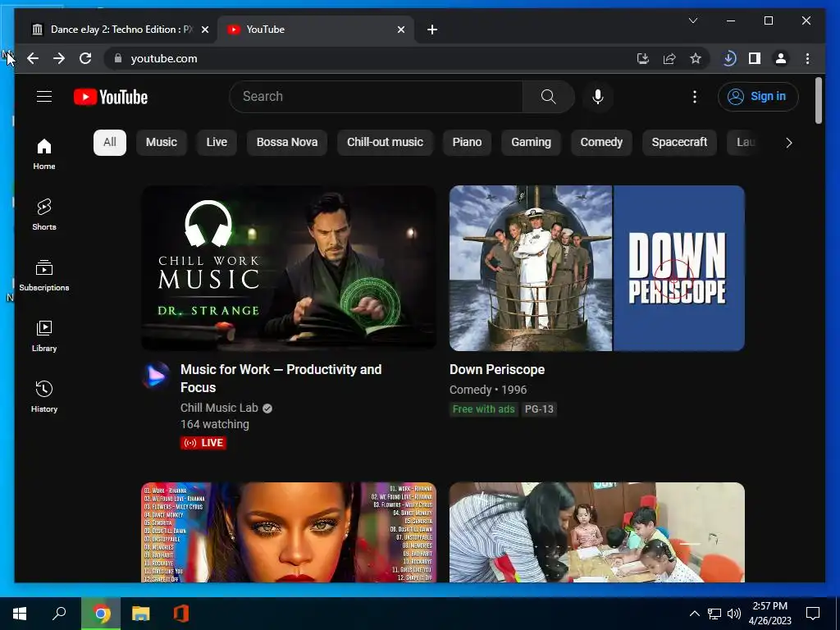
Task: Share this page via address bar icon
Action: tap(669, 58)
